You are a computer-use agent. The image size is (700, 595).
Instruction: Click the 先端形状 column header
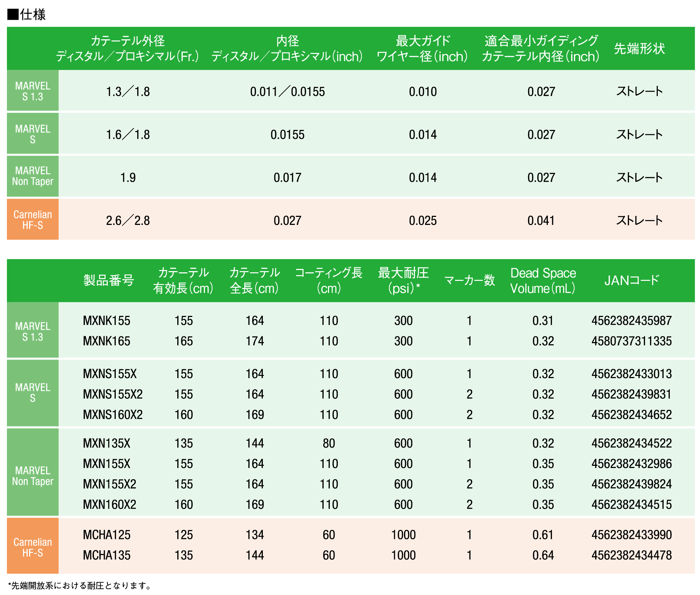(639, 48)
